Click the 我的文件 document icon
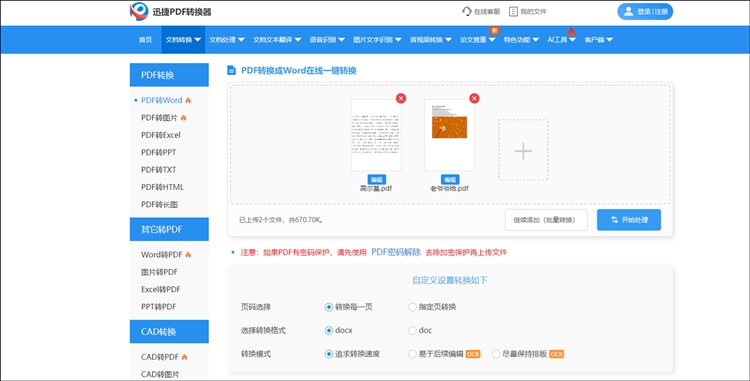This screenshot has height=381, width=750. tap(513, 11)
